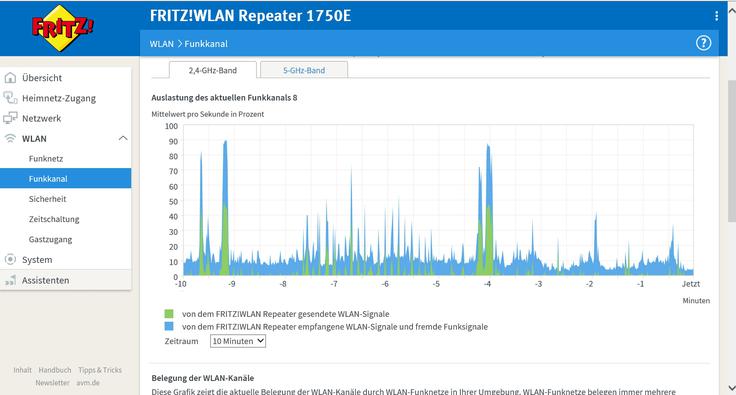The width and height of the screenshot is (736, 395).
Task: Click the System gear icon
Action: (x=10, y=259)
